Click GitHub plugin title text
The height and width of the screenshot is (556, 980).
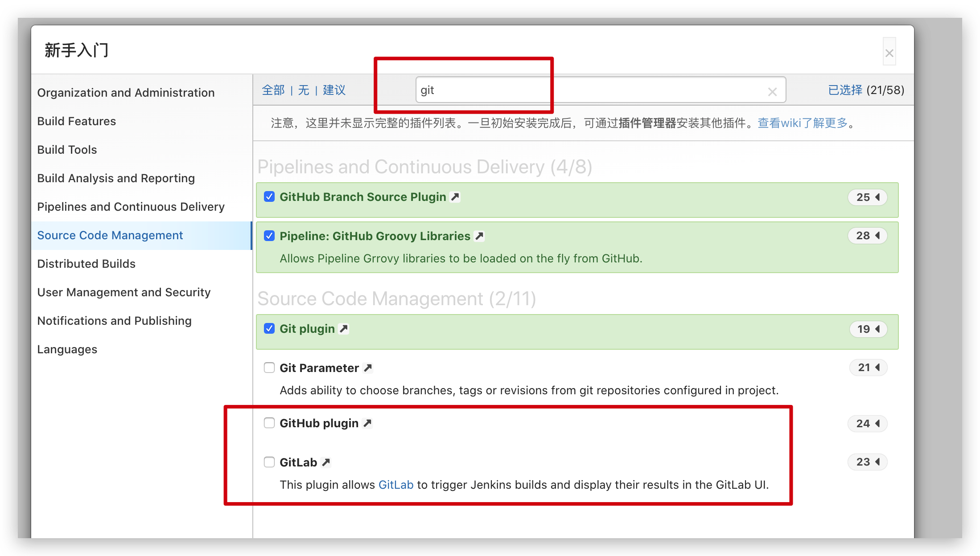coord(319,423)
